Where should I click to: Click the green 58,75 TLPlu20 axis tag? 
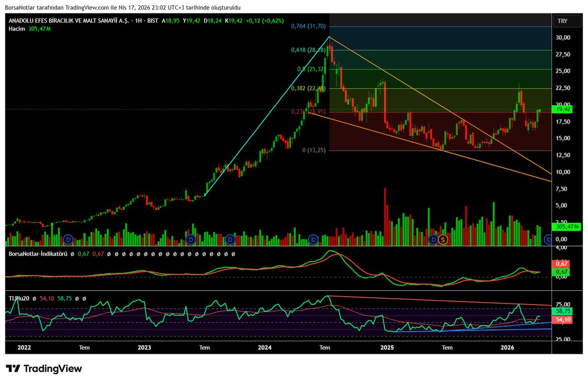[563, 311]
